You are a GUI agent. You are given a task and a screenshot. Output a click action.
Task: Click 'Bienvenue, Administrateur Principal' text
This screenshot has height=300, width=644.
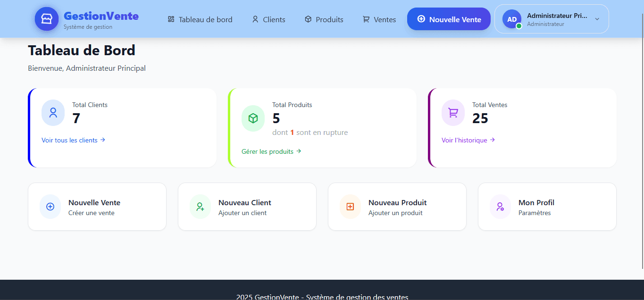(87, 68)
